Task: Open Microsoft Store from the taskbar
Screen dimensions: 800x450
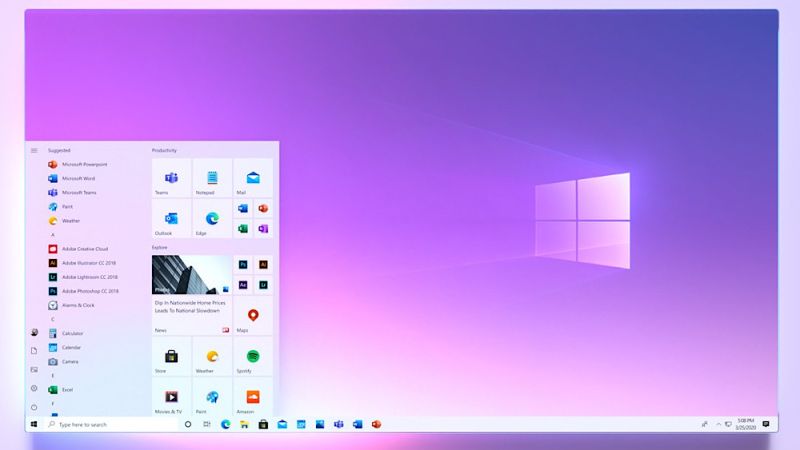Action: (x=263, y=424)
